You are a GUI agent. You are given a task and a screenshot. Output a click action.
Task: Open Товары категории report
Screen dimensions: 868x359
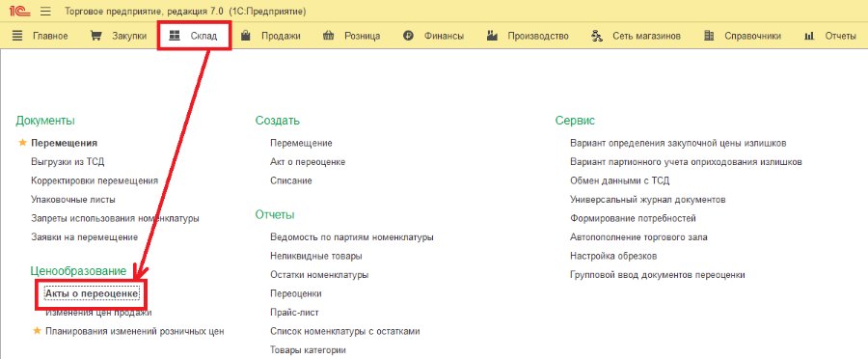tap(308, 350)
